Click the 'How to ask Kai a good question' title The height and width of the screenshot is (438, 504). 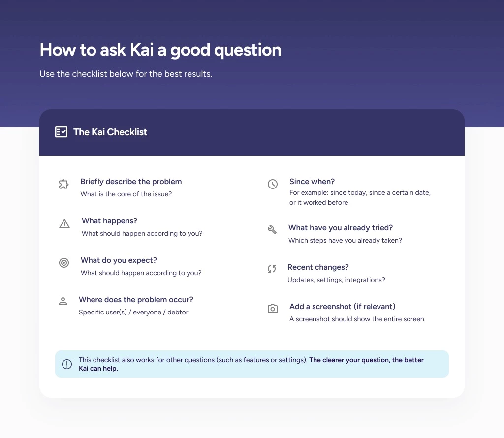point(160,50)
